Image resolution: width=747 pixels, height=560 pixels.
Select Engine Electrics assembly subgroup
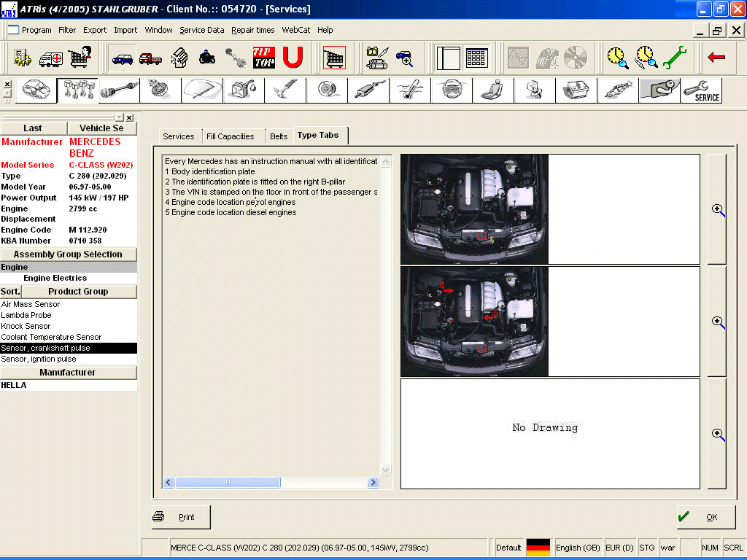pyautogui.click(x=69, y=278)
